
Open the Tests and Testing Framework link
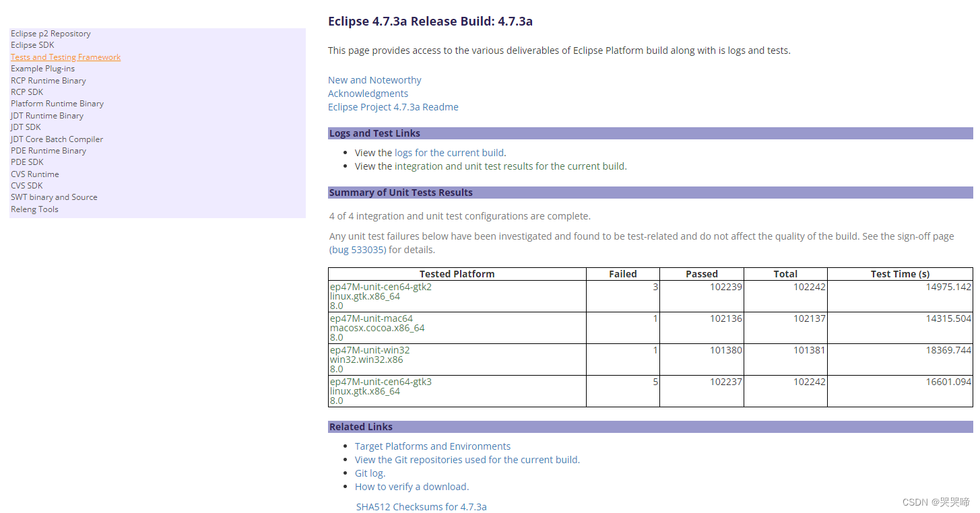pyautogui.click(x=66, y=57)
